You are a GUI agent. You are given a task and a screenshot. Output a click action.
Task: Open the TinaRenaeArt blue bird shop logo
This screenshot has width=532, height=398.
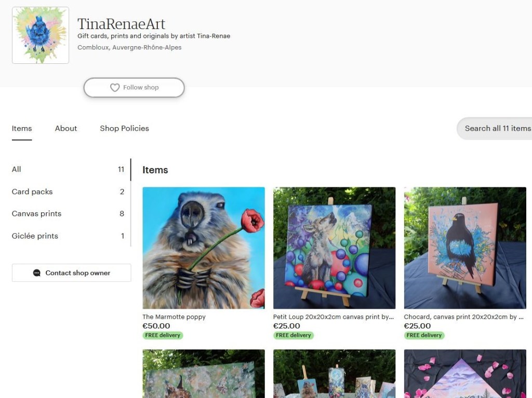[41, 35]
